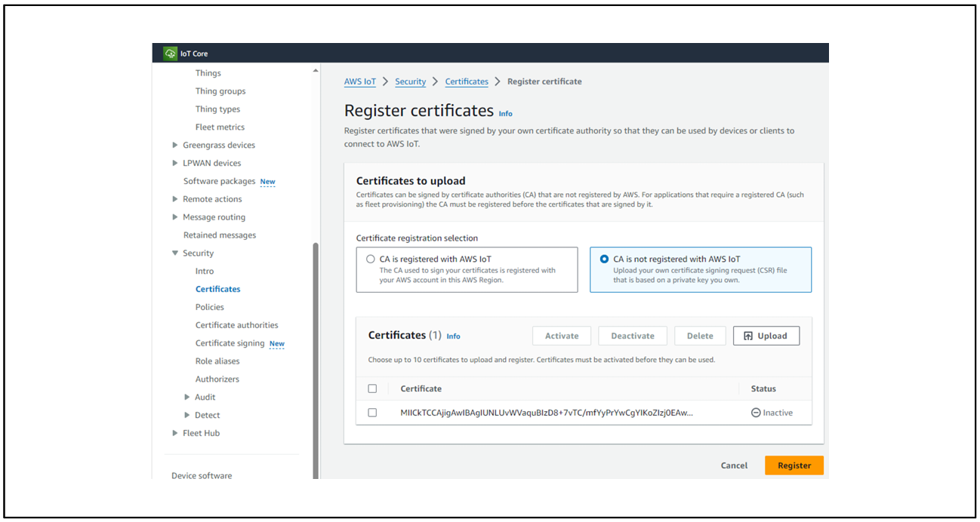Open Certificate signing page
980x522 pixels.
tap(230, 343)
